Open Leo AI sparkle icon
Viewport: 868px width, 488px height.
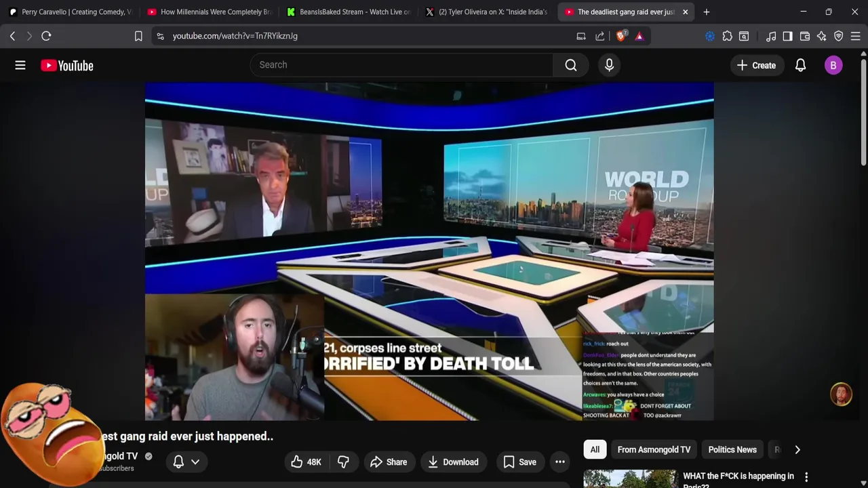click(x=822, y=36)
